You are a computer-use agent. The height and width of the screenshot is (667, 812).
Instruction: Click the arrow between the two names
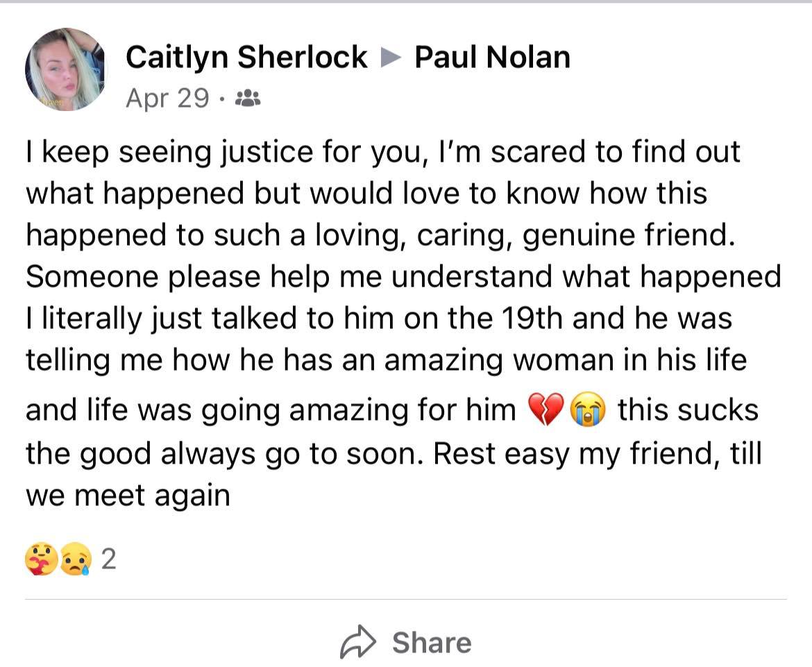[391, 58]
